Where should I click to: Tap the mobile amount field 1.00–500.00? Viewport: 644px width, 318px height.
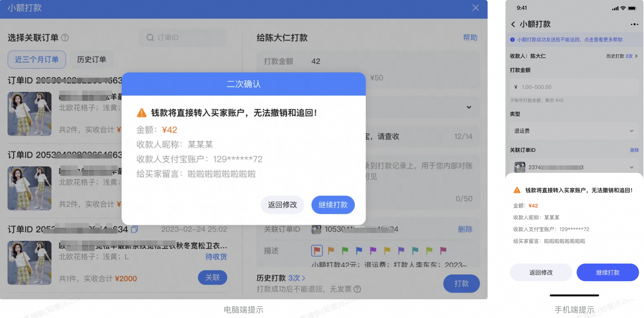(574, 87)
